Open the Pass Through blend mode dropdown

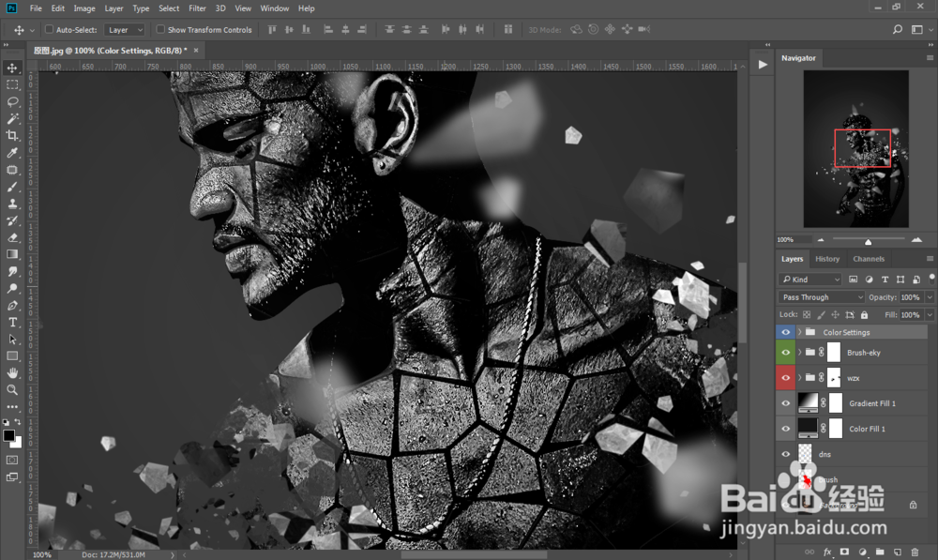822,296
